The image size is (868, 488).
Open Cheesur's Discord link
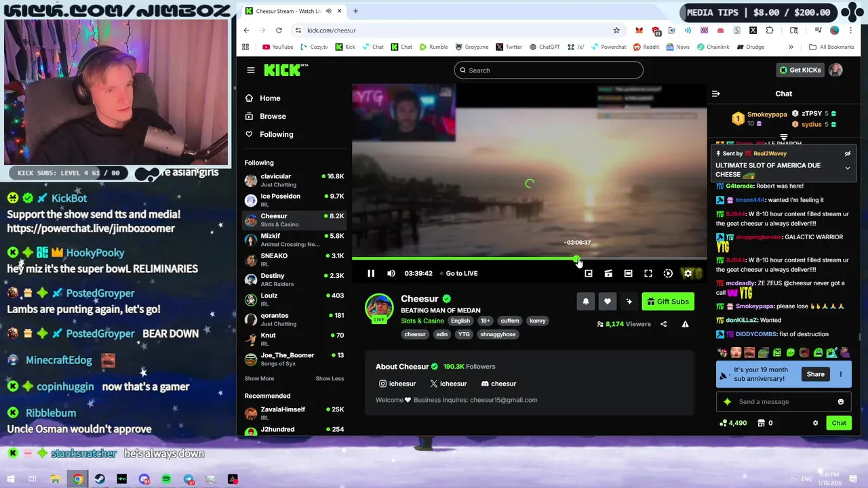498,384
